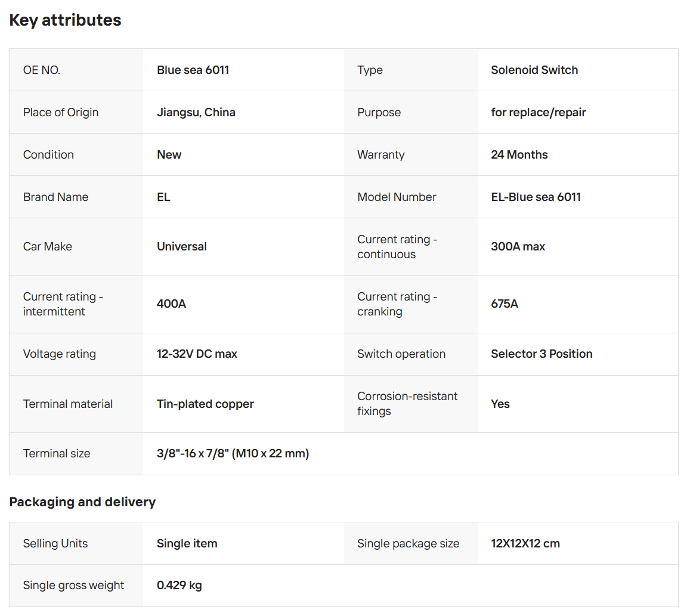Click the Single item selling units value

(x=187, y=543)
